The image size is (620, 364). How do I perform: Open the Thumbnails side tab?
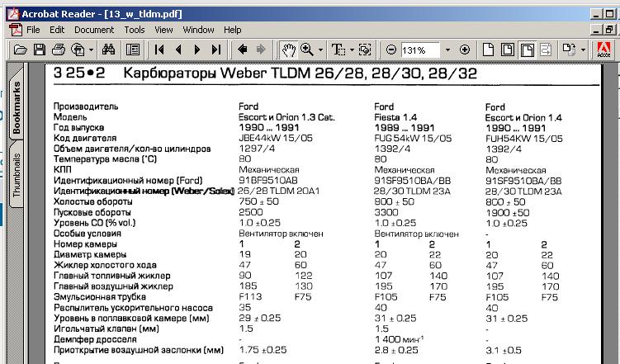pos(17,175)
